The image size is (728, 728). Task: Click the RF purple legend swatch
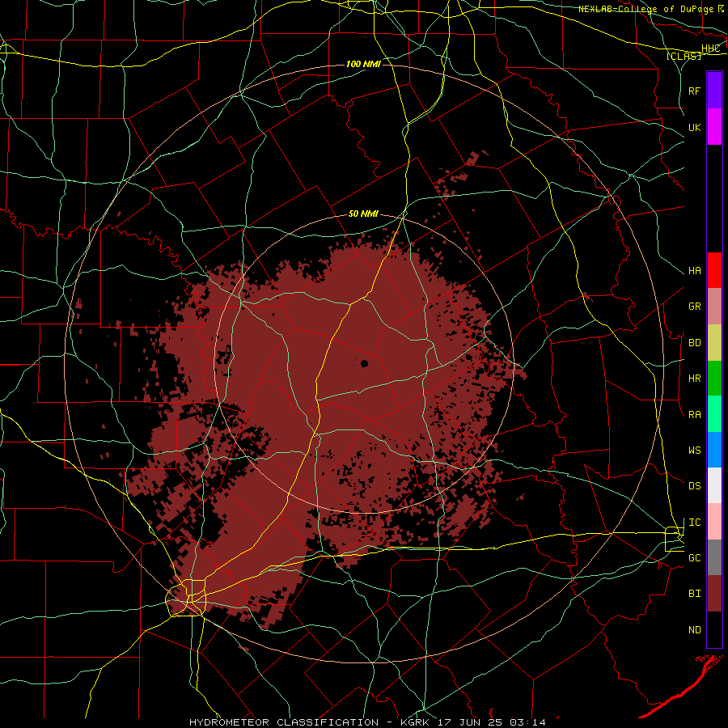click(714, 91)
